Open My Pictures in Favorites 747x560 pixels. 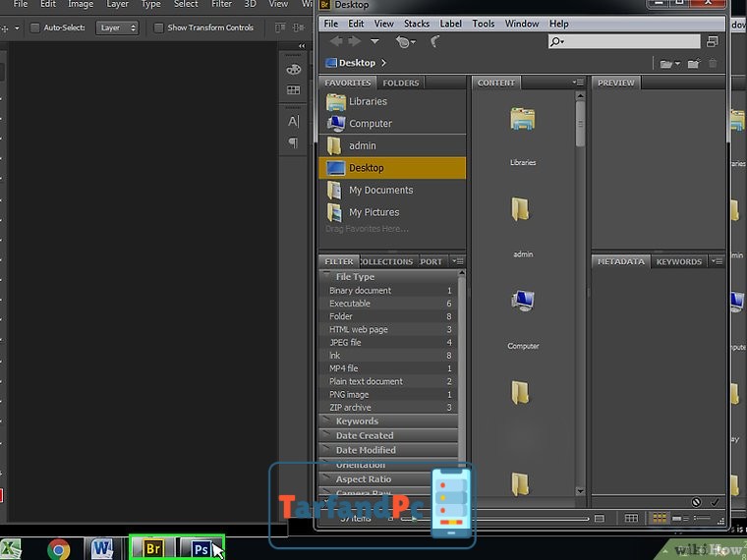[392, 212]
